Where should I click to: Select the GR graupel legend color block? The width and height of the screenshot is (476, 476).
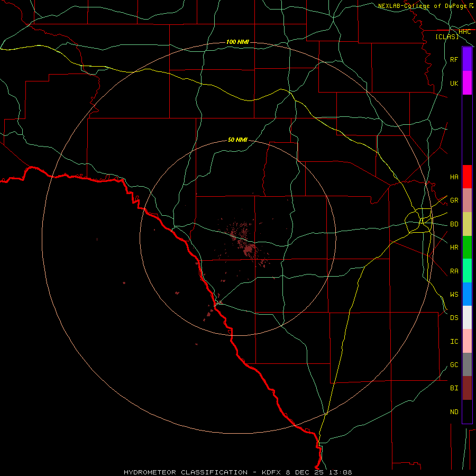[x=467, y=200]
